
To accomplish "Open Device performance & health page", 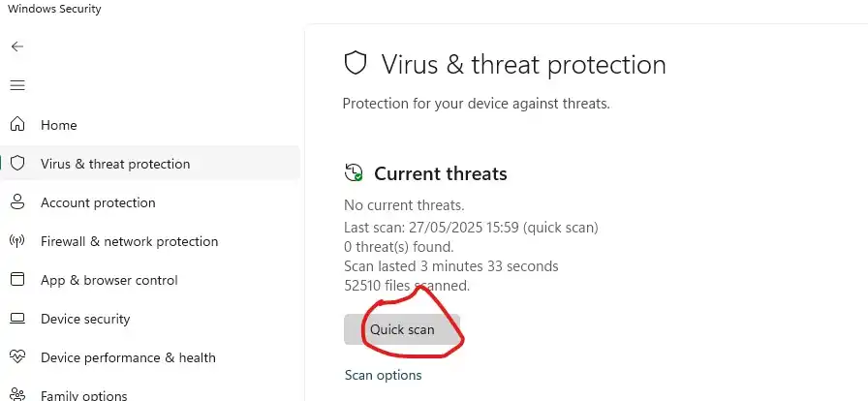I will [128, 357].
